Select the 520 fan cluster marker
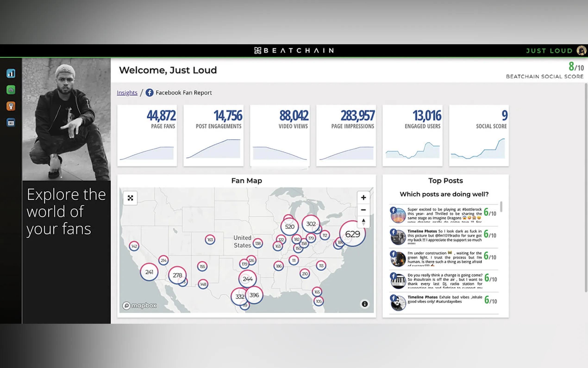Image resolution: width=588 pixels, height=368 pixels. coord(289,227)
